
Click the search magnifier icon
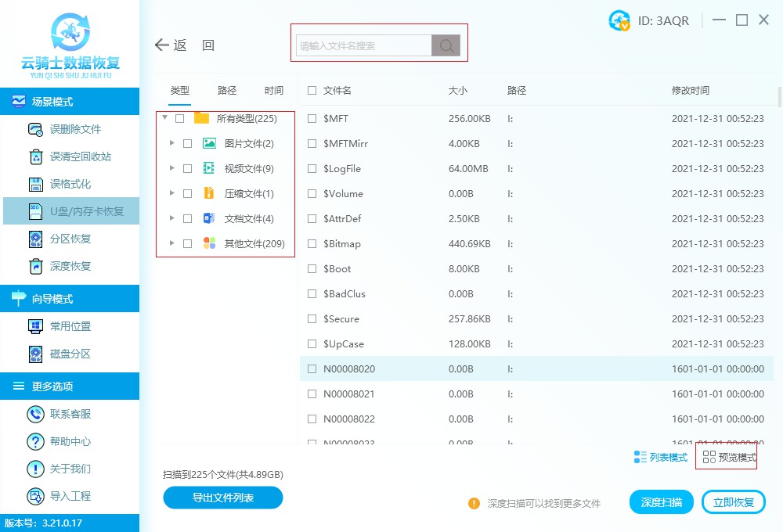tap(446, 44)
